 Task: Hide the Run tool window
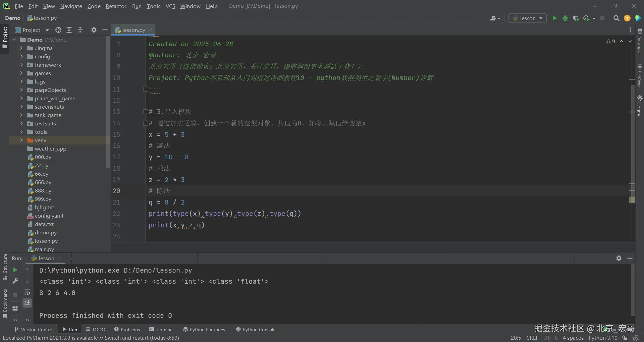(x=630, y=258)
